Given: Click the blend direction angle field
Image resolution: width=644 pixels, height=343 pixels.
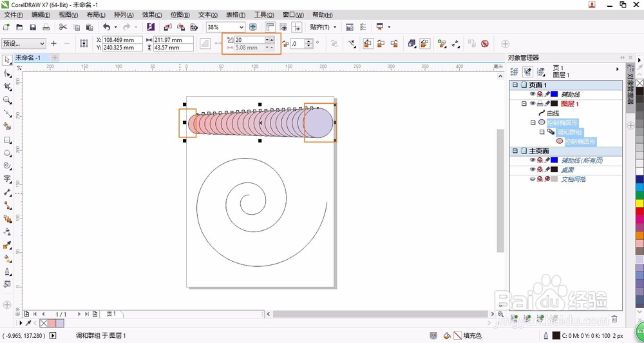Looking at the screenshot, I should click(x=298, y=43).
